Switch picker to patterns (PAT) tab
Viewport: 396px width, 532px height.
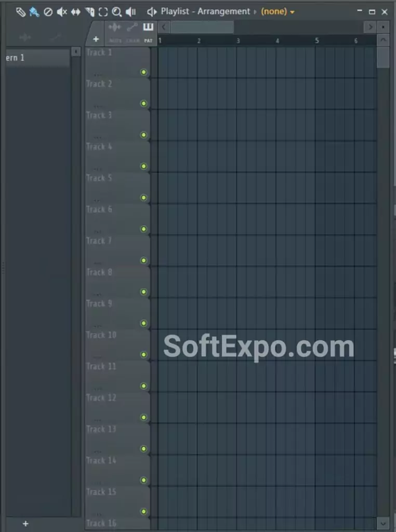148,32
